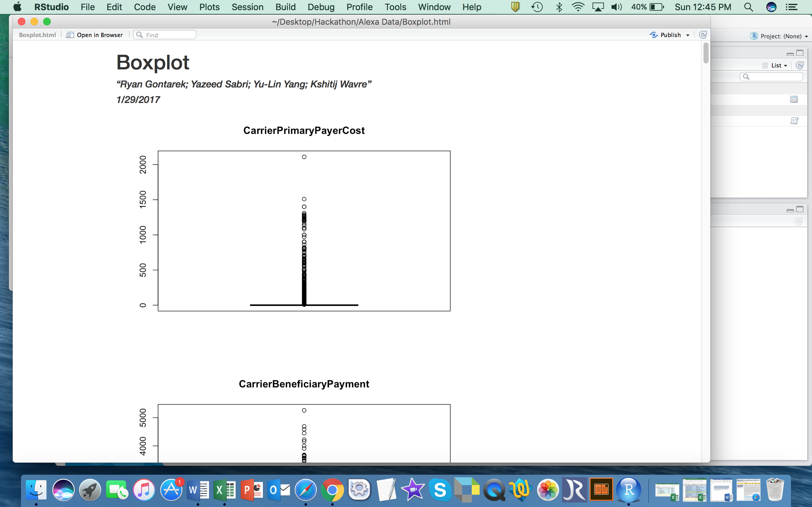
Task: Maximize the lower right pane
Action: (800, 209)
